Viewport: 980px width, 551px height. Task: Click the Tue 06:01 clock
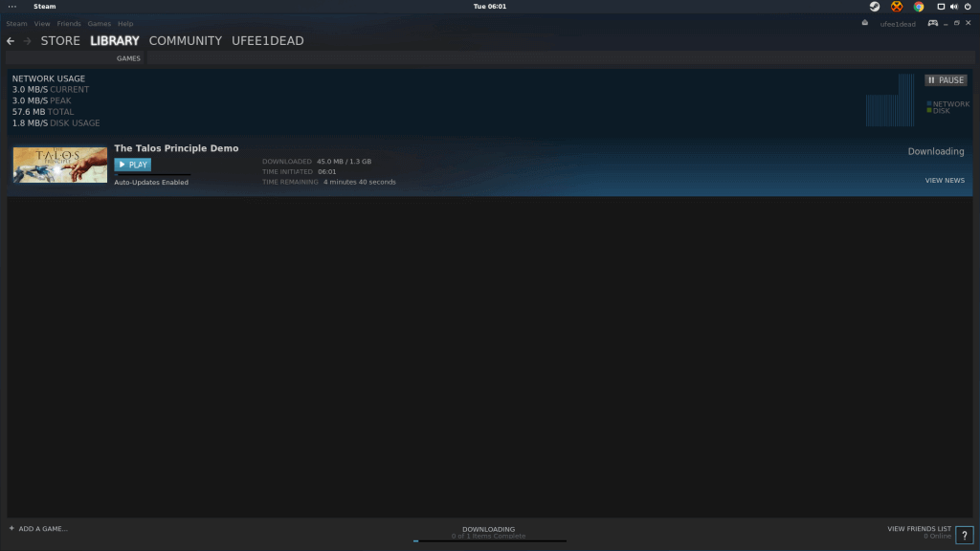click(x=490, y=7)
